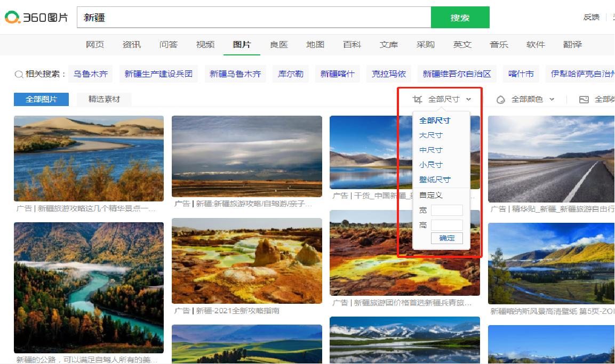Click the magnifier icon before 相关搜索

[18, 74]
